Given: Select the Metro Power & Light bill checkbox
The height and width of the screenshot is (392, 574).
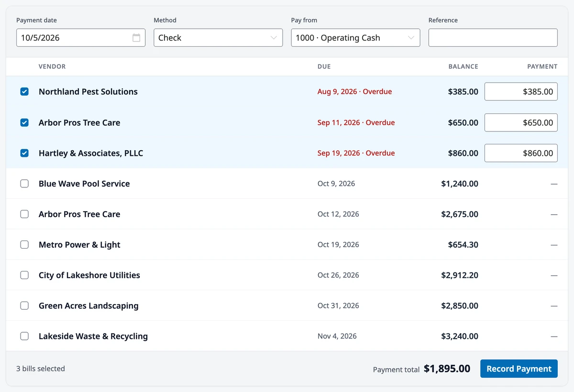Looking at the screenshot, I should [24, 245].
